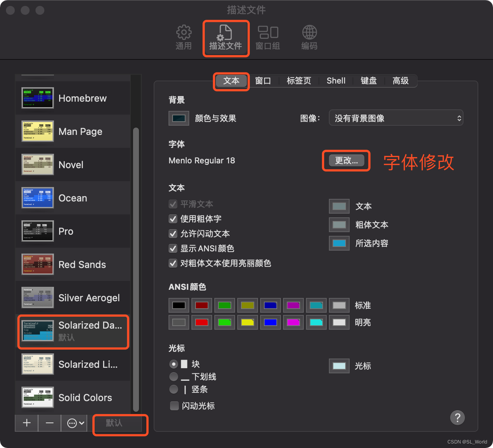The image size is (493, 448).
Task: Open the 没有背景图像 dropdown
Action: (396, 118)
